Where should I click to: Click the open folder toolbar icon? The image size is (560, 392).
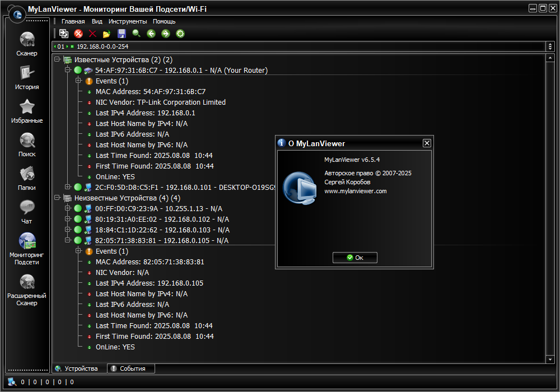[107, 34]
